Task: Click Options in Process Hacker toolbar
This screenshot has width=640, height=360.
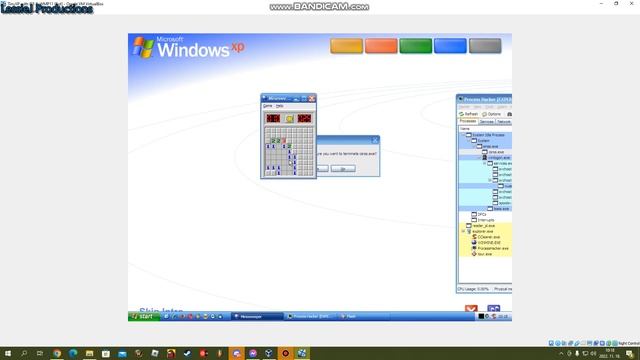Action: tap(491, 114)
